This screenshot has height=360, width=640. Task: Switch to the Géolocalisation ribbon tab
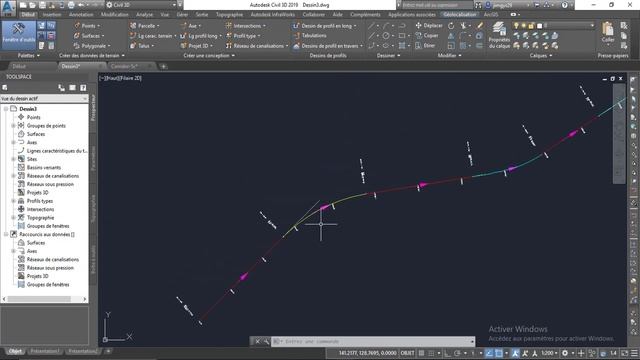pos(460,14)
